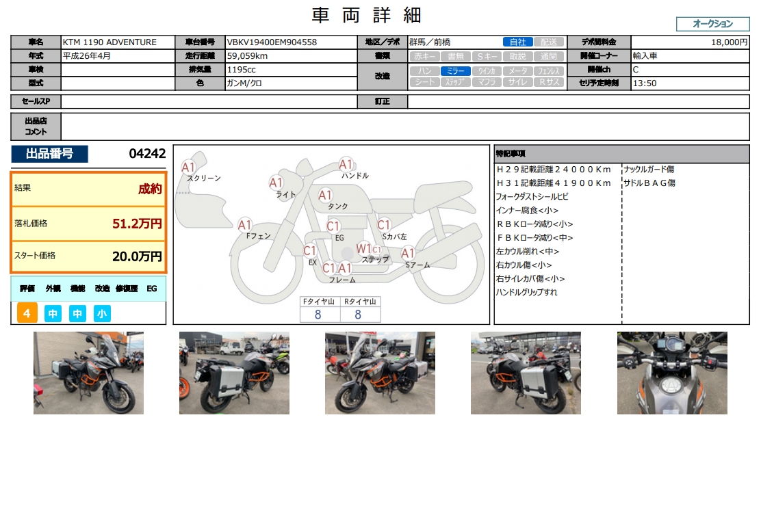Toggle the 通関 document badge

pyautogui.click(x=549, y=56)
